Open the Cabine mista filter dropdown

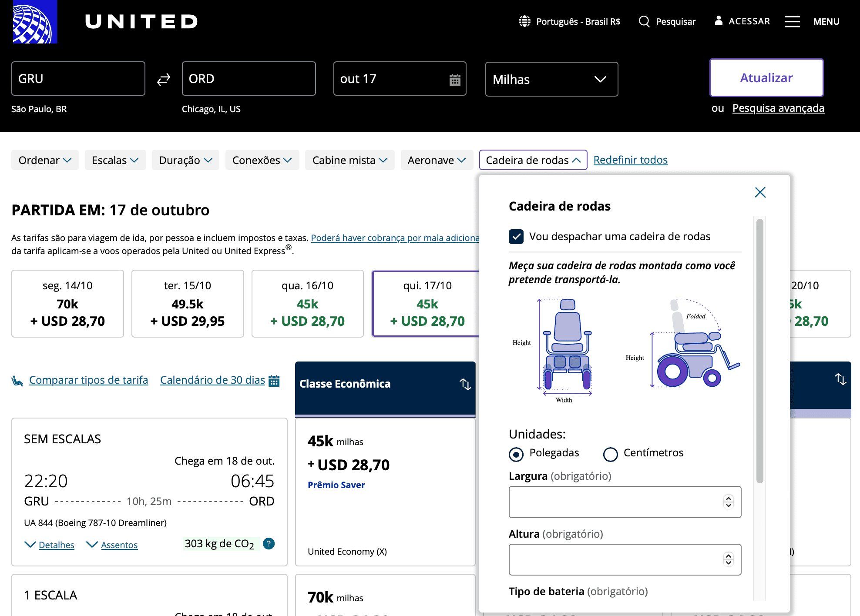pyautogui.click(x=350, y=160)
